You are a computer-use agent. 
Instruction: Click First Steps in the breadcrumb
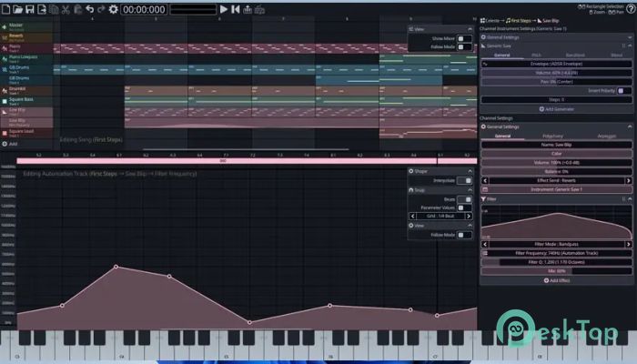click(x=519, y=20)
